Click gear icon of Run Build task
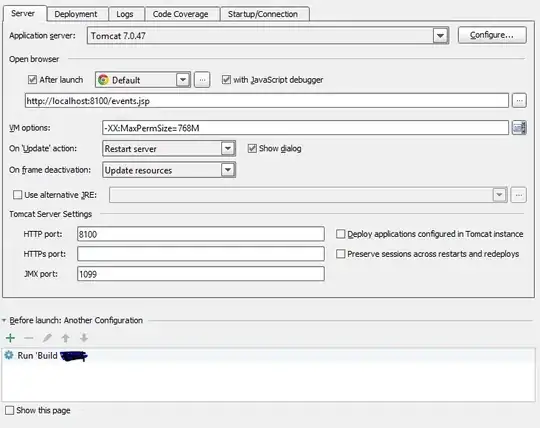The height and width of the screenshot is (428, 540). click(9, 355)
